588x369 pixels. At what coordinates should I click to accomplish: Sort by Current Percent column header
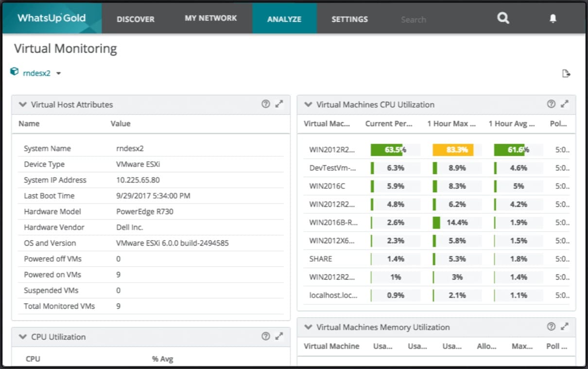389,123
